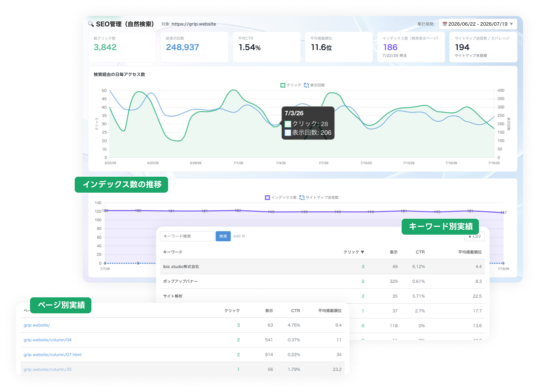Click the キーワード別実績 green label
Viewport: 539px width, 392px height.
(440, 227)
